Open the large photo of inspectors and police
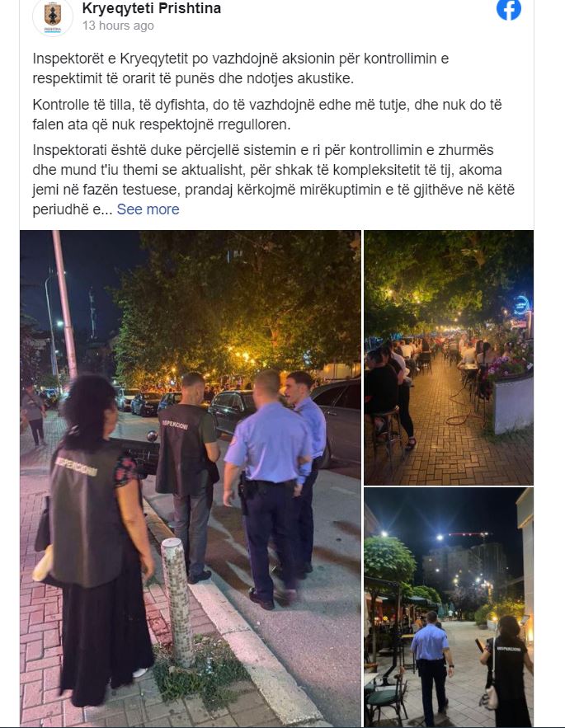Viewport: 565px width, 728px height. [x=190, y=478]
